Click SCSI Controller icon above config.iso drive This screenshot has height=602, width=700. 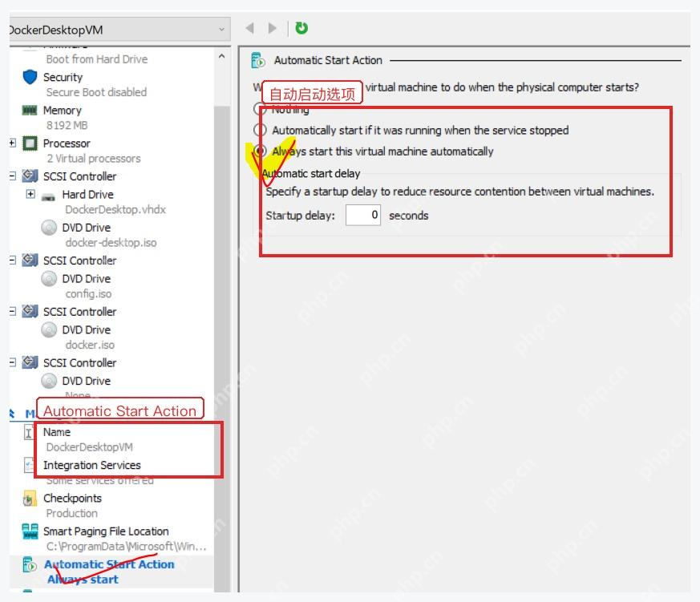tap(30, 260)
